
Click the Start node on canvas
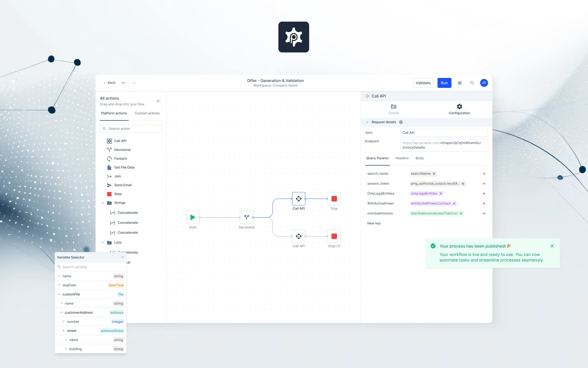193,217
